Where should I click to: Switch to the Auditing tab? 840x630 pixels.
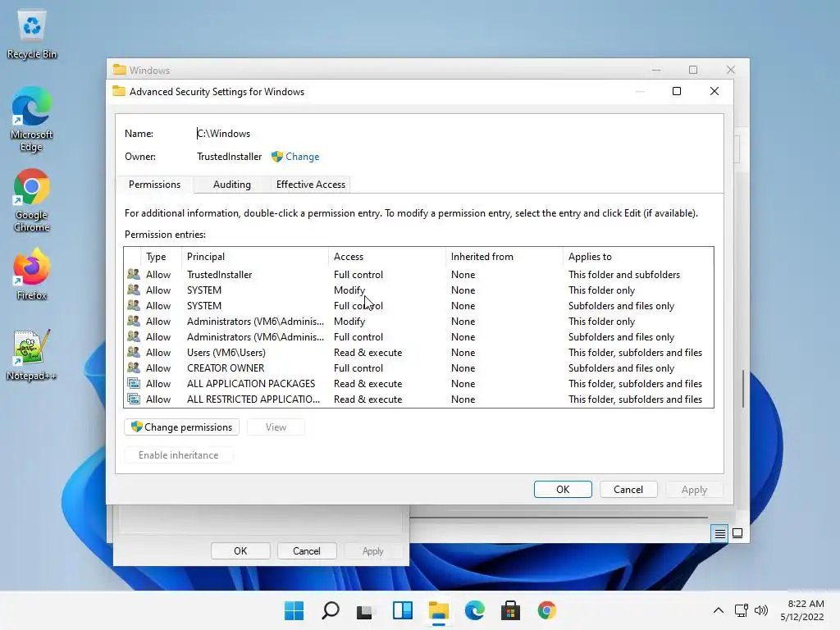(232, 185)
